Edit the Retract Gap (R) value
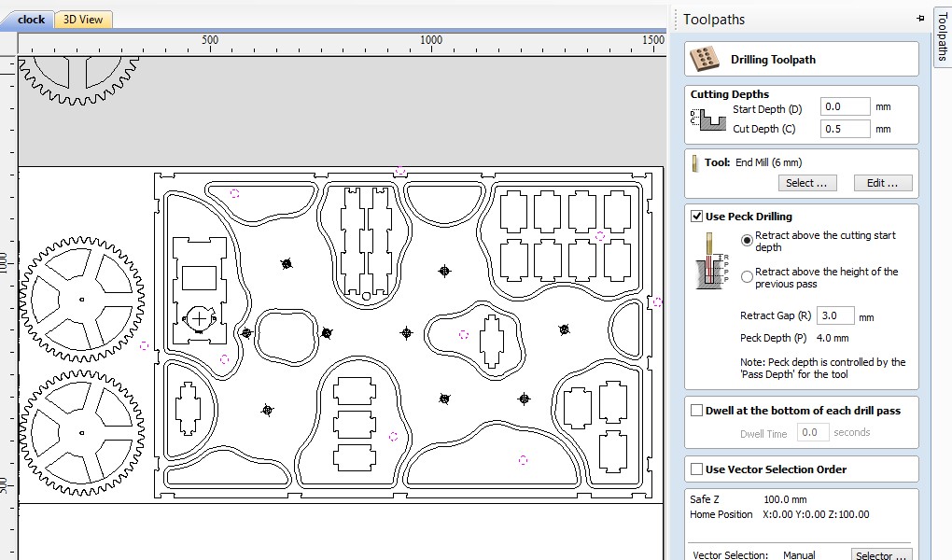952x560 pixels. 835,315
